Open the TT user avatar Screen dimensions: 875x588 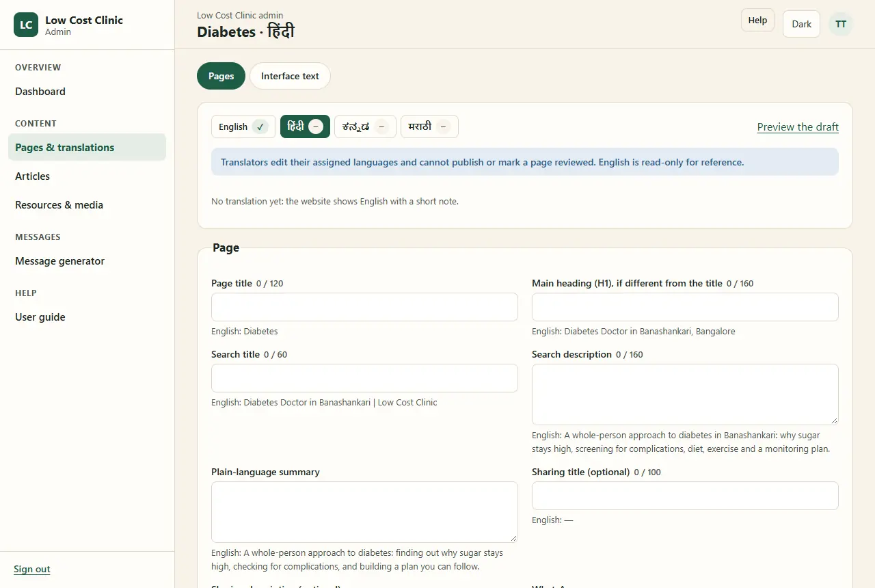[x=841, y=24]
